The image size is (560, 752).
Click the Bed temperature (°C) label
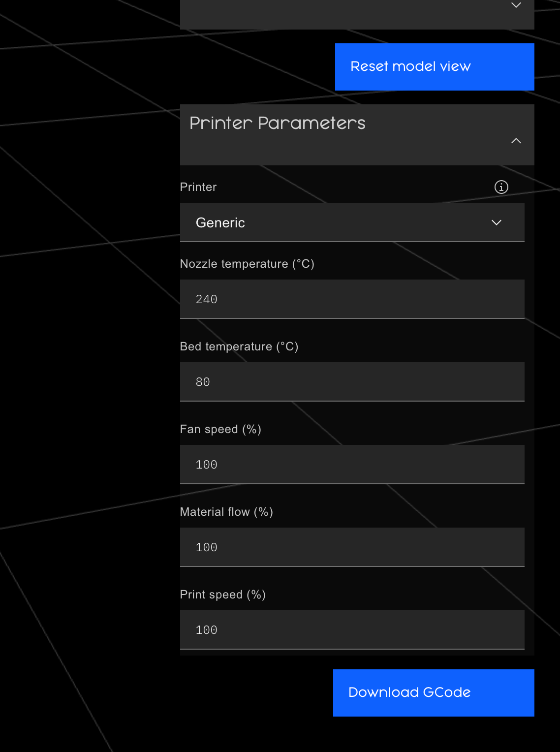(x=239, y=346)
